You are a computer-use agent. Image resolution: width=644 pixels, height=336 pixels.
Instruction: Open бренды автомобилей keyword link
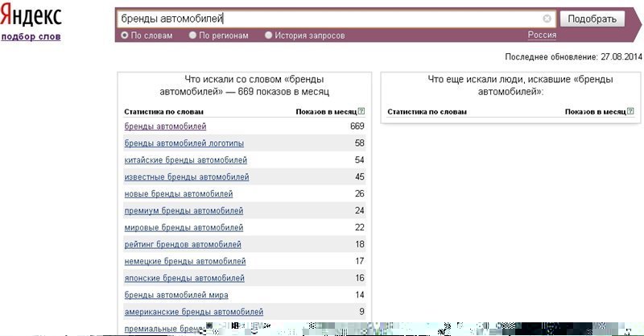click(166, 127)
